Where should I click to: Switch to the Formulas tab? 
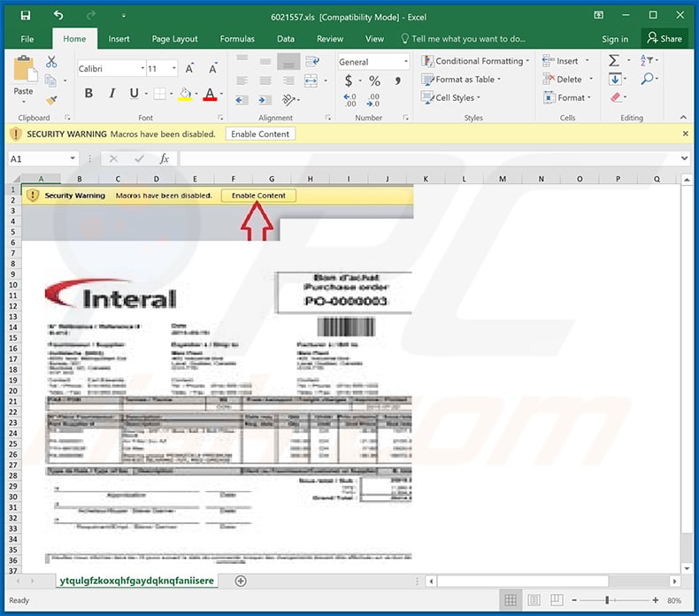pyautogui.click(x=237, y=39)
